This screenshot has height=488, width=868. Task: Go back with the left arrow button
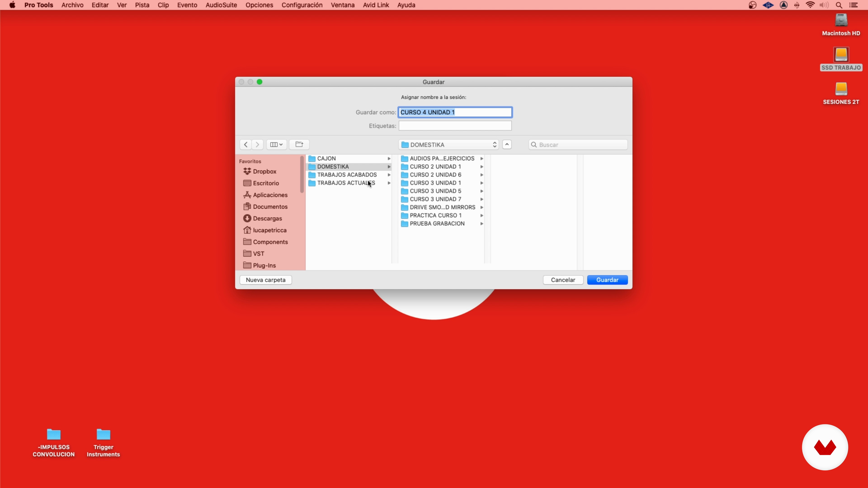[x=246, y=145]
